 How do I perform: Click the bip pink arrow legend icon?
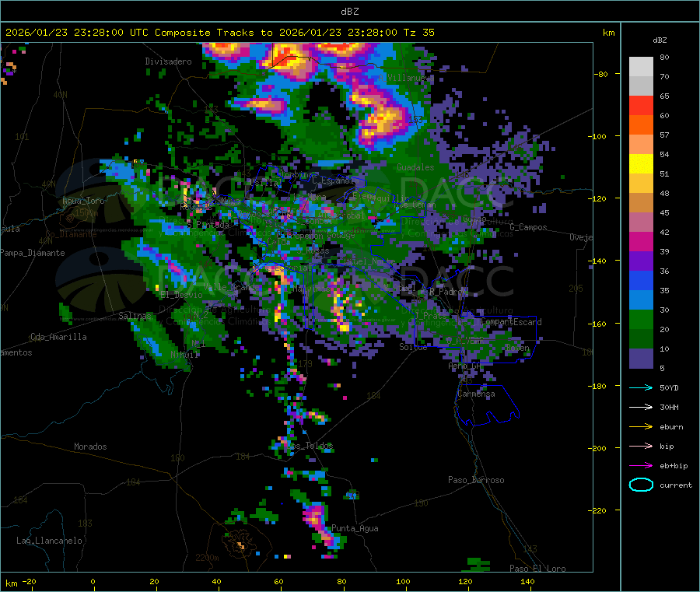pyautogui.click(x=641, y=446)
